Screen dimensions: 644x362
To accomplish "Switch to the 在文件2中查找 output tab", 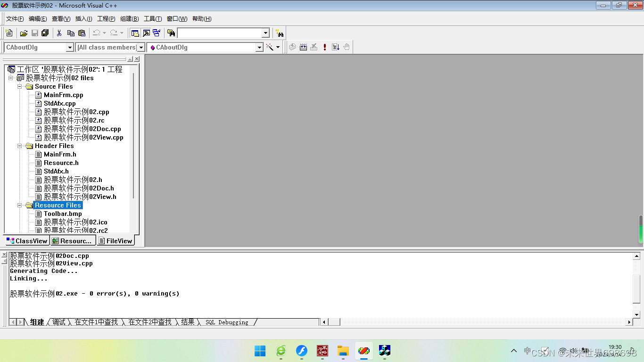I will click(150, 322).
